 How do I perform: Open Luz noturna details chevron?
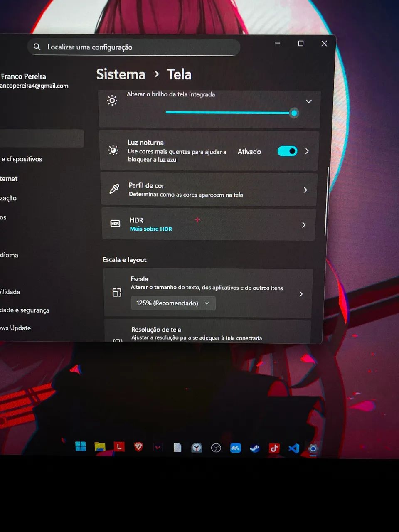pos(307,151)
